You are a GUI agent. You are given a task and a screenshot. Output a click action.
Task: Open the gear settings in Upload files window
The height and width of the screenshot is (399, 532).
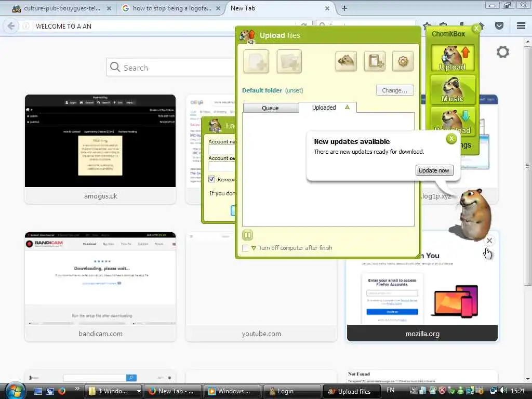(403, 61)
